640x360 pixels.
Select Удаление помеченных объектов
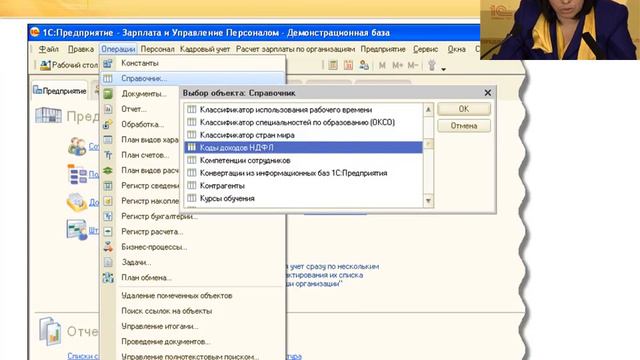tap(177, 296)
